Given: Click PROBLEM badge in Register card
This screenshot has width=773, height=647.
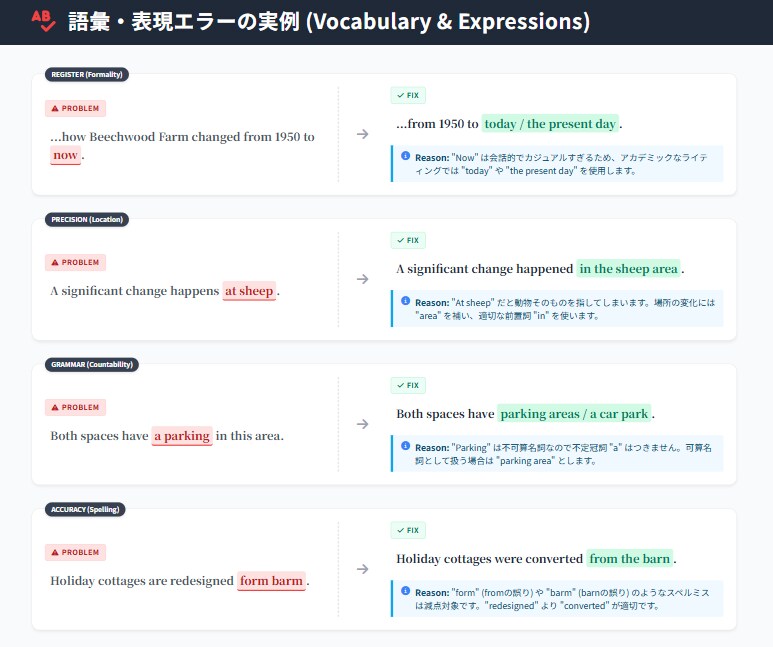Looking at the screenshot, I should (75, 108).
